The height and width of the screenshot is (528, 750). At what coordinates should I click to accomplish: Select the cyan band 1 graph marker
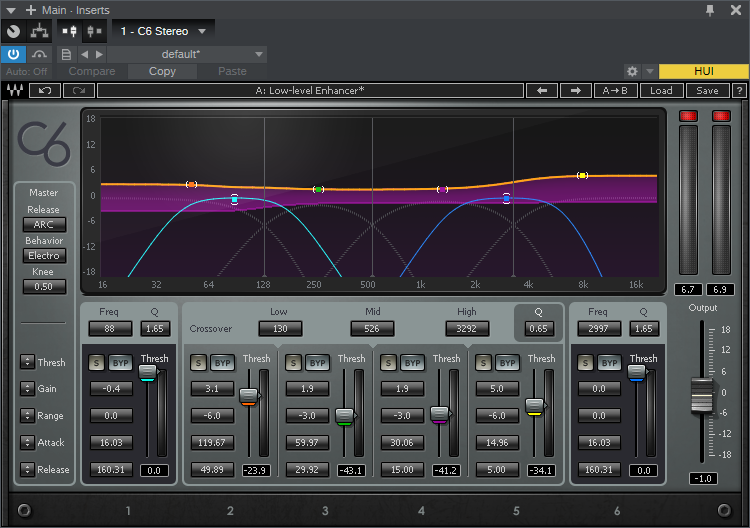234,199
